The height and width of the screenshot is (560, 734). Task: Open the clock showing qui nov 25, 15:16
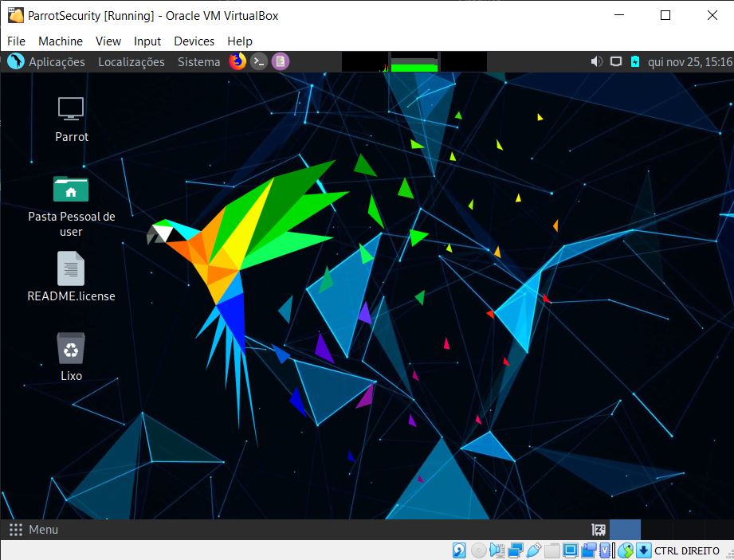pyautogui.click(x=690, y=62)
